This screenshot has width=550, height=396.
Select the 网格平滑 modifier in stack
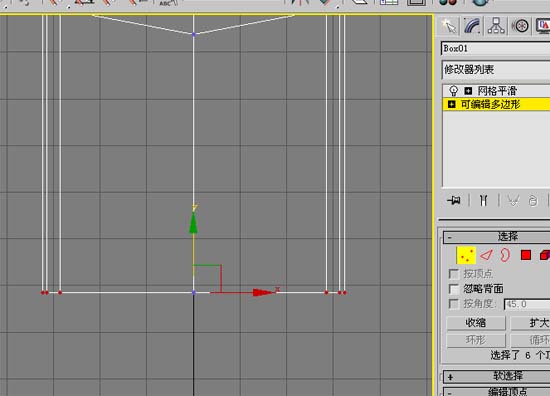click(x=497, y=91)
